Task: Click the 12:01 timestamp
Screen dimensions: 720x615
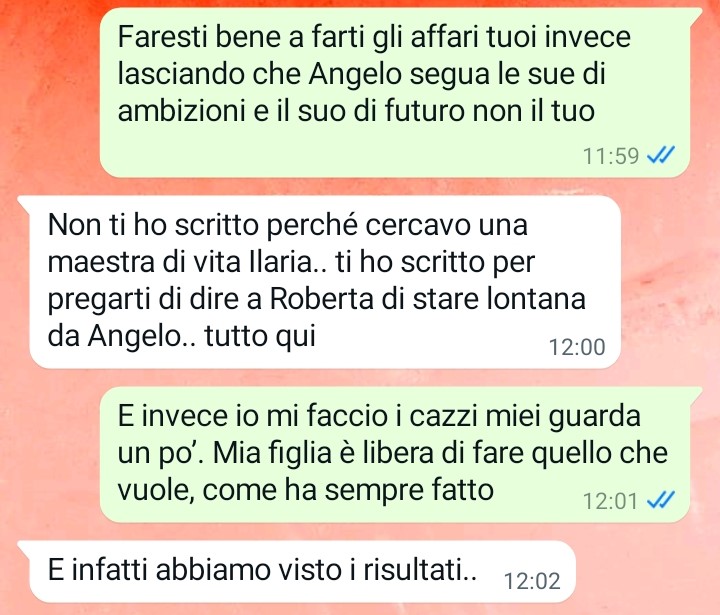Action: 611,501
